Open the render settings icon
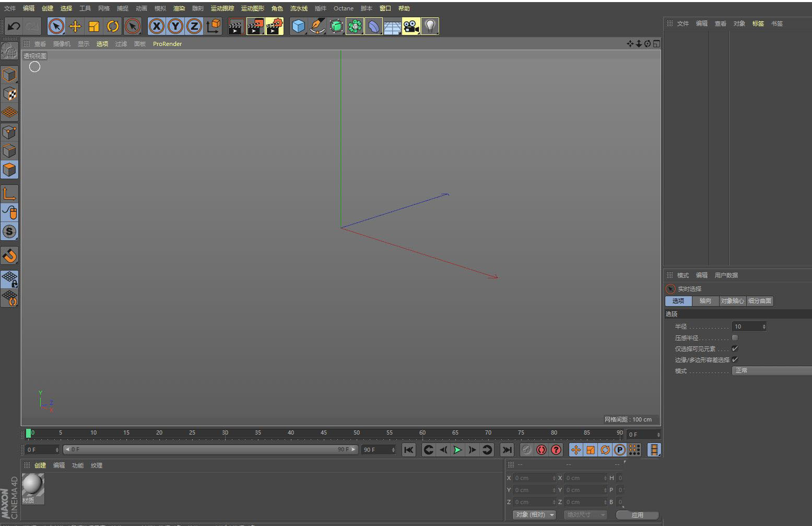Screen dimensions: 812x526 point(274,26)
